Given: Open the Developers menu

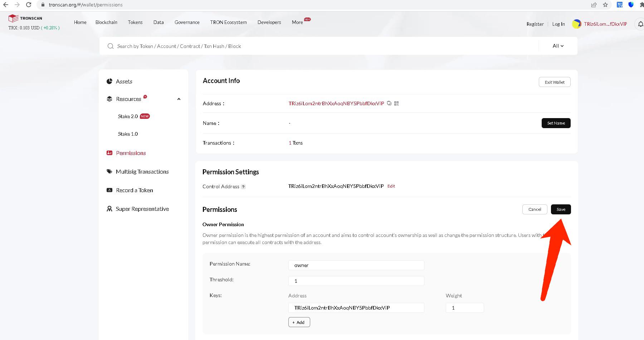Looking at the screenshot, I should click(x=269, y=22).
